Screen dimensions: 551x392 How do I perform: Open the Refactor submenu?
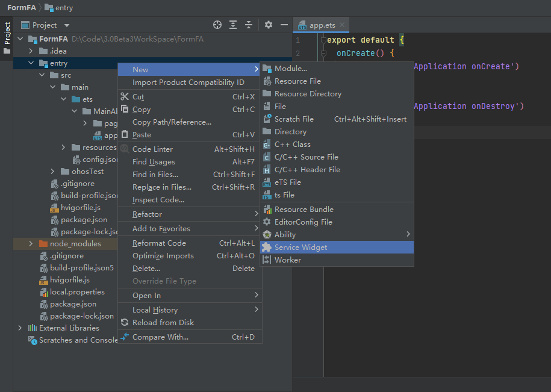(x=190, y=214)
